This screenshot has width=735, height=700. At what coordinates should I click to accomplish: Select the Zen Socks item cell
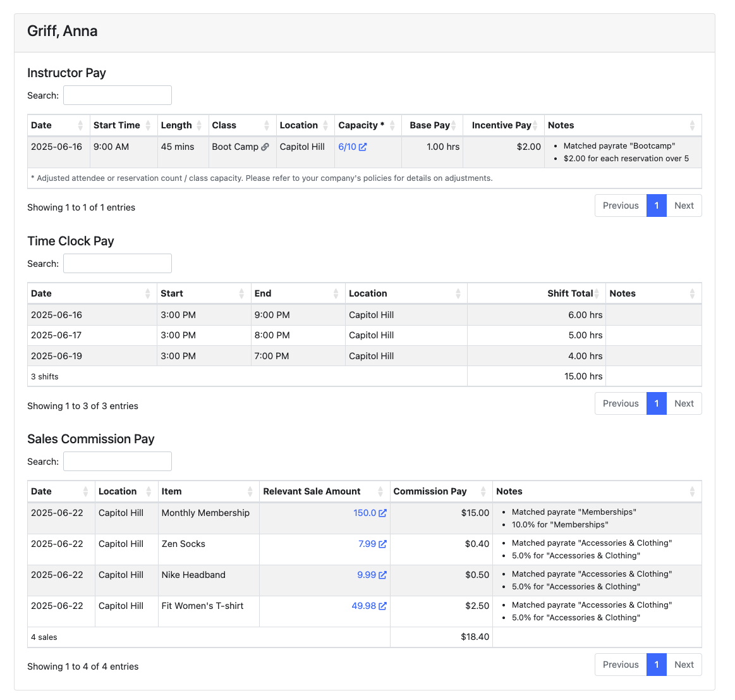click(209, 550)
